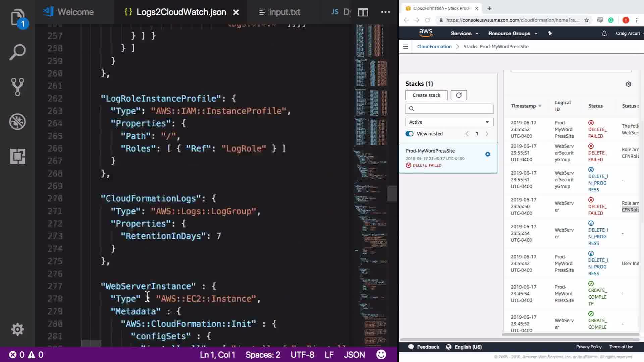Open the Active filter dropdown

pyautogui.click(x=449, y=122)
